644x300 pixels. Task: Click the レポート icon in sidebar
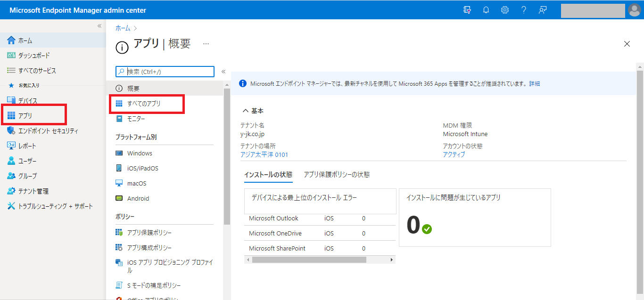click(x=12, y=146)
